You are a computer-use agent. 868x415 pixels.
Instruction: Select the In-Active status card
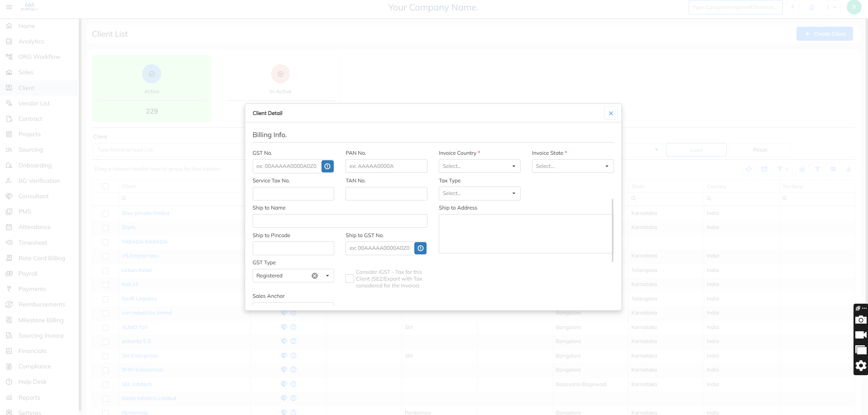pyautogui.click(x=280, y=89)
